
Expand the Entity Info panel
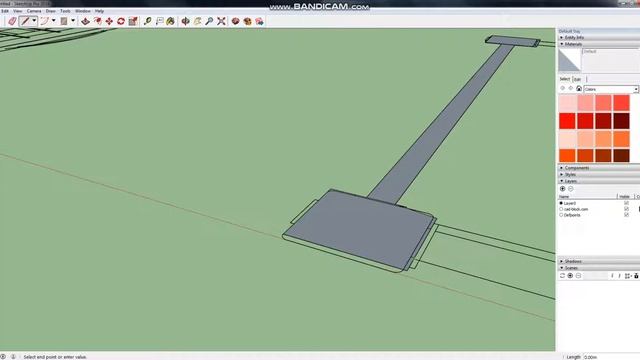tap(562, 38)
